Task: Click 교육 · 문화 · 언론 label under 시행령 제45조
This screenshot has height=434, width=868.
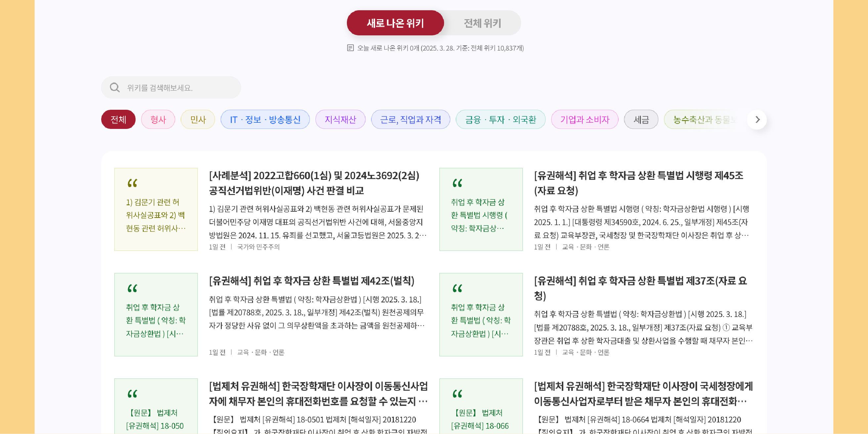Action: (x=586, y=247)
